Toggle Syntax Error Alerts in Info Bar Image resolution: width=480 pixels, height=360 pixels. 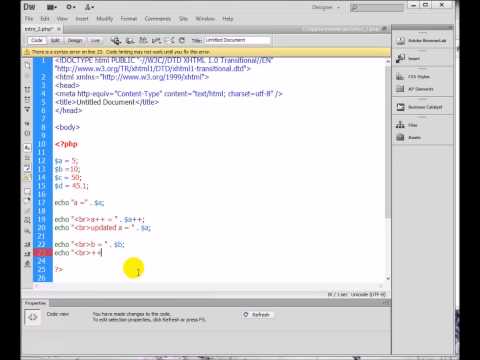click(x=28, y=178)
